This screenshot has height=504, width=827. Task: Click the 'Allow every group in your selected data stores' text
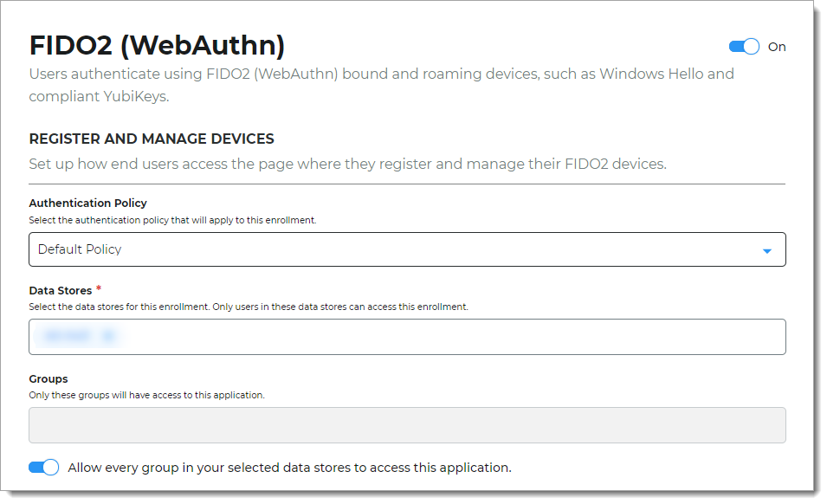289,468
